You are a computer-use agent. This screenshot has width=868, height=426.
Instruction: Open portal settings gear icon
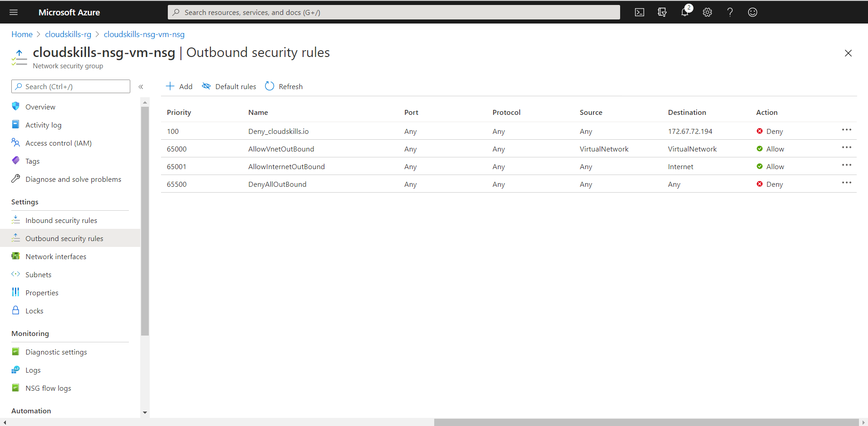pyautogui.click(x=707, y=12)
